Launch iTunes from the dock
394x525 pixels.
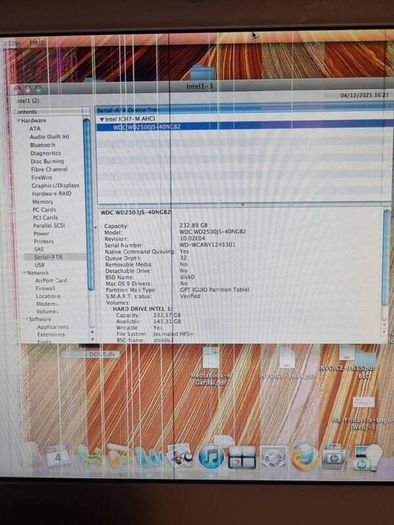tap(211, 457)
